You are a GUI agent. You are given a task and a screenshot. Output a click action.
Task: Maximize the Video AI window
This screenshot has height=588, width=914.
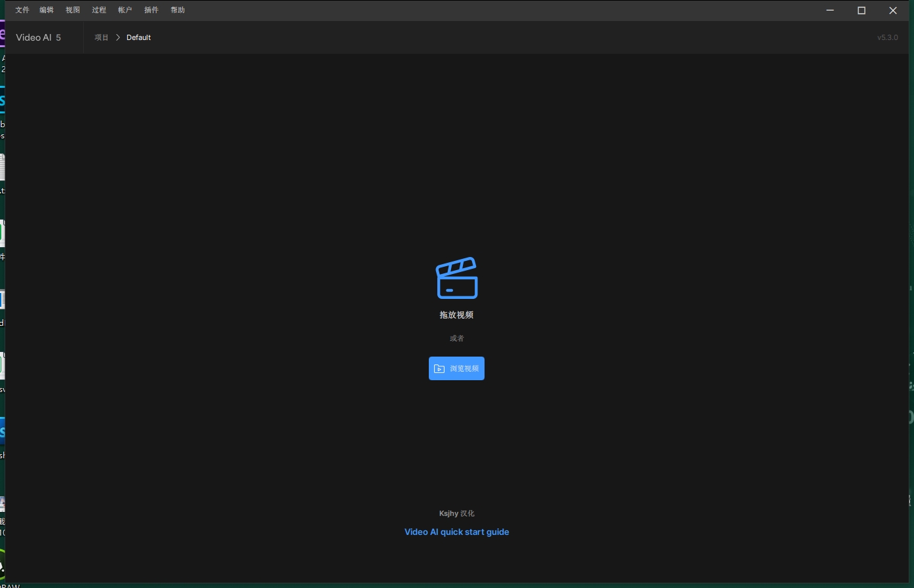pyautogui.click(x=862, y=10)
